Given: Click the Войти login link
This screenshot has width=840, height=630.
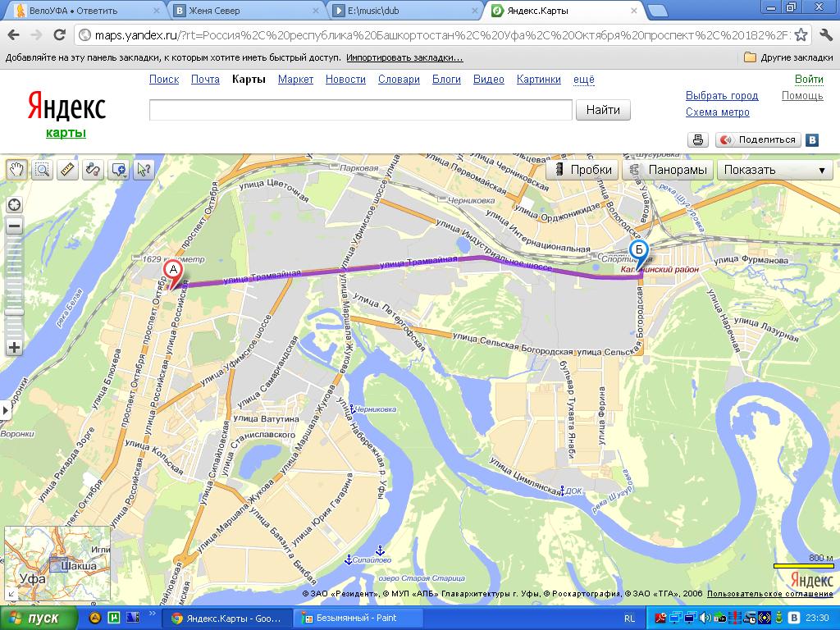Looking at the screenshot, I should pos(809,80).
